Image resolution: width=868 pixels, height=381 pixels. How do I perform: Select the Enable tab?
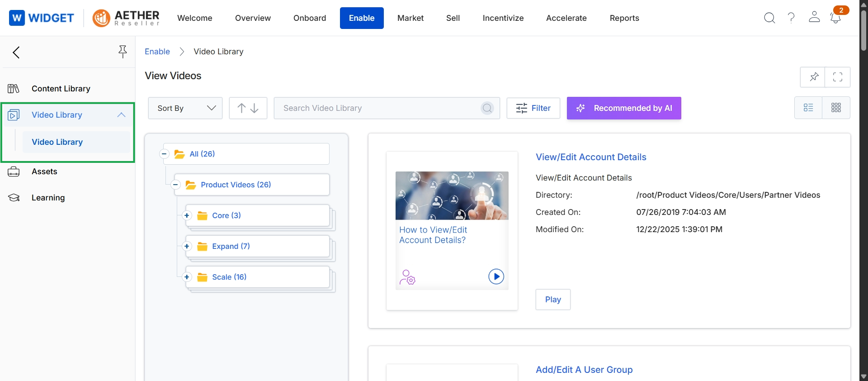[x=362, y=18]
